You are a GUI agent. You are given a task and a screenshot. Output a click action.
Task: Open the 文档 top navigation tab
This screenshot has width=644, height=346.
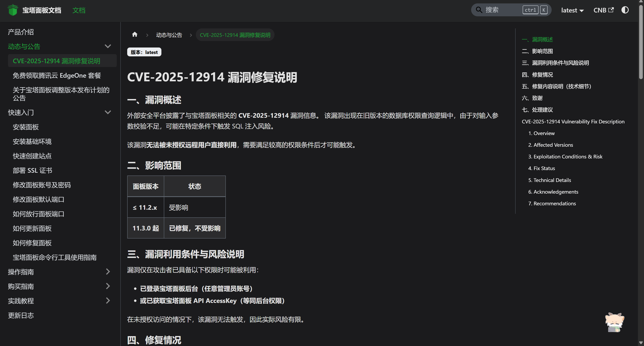click(x=79, y=10)
